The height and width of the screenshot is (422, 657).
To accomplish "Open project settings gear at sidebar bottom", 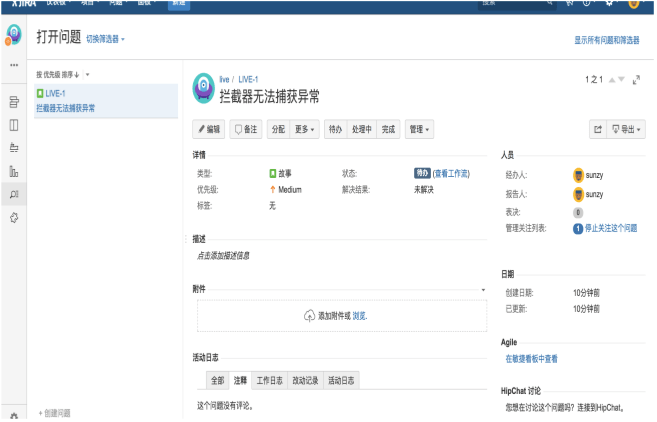I will click(x=14, y=416).
